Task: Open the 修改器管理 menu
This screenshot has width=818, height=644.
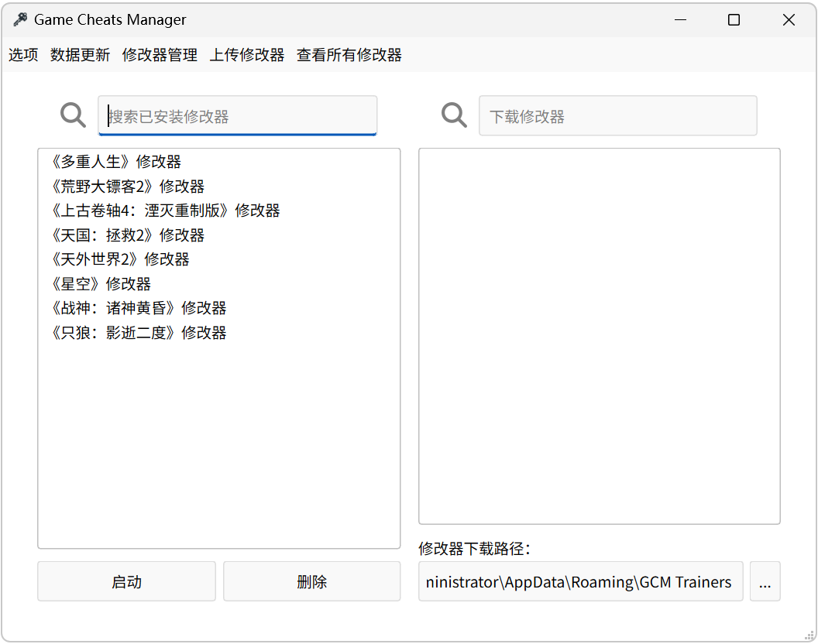Action: point(160,55)
